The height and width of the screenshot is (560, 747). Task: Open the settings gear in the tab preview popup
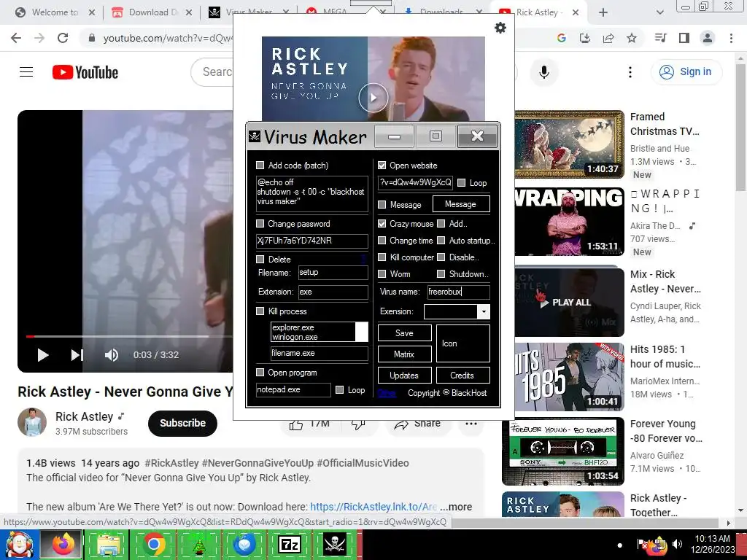click(x=500, y=28)
